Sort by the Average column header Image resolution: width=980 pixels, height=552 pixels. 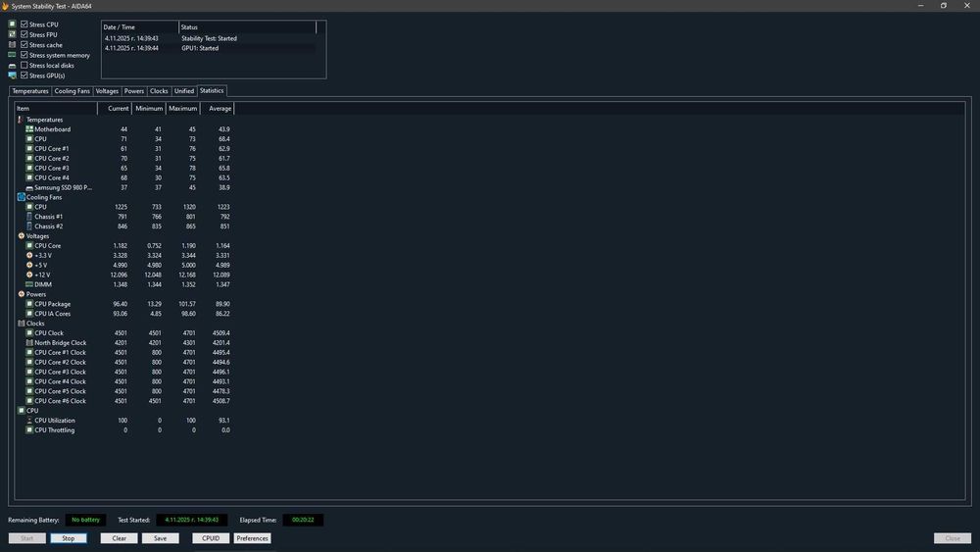(x=218, y=108)
